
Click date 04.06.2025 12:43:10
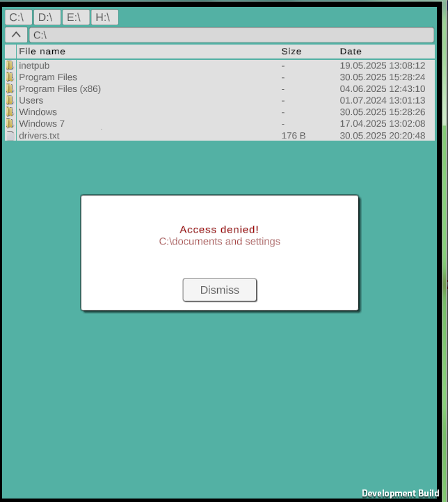coord(383,88)
